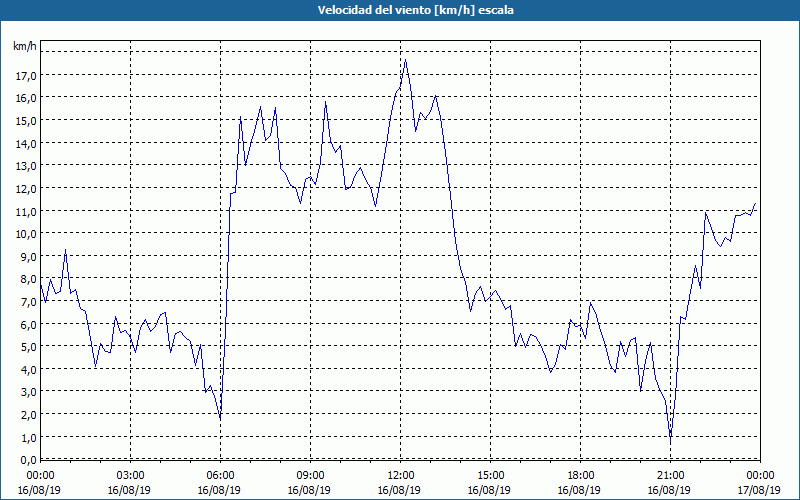Click the 7,0 y-axis value
This screenshot has width=800, height=500.
[29, 302]
